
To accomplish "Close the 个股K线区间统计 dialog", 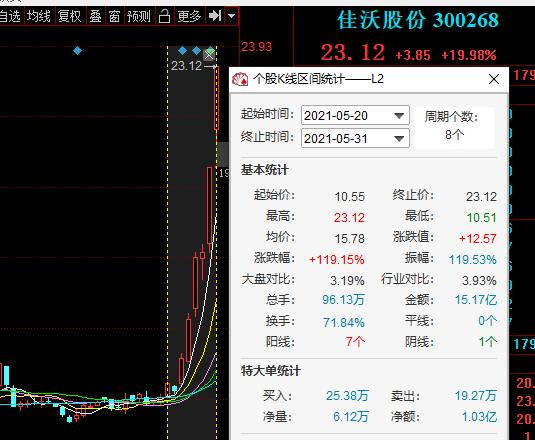I will pyautogui.click(x=494, y=79).
